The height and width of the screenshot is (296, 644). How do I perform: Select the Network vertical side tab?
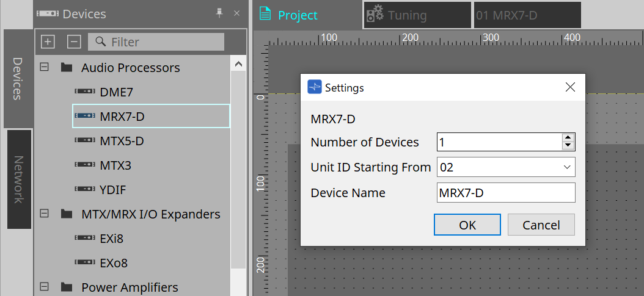coord(19,179)
